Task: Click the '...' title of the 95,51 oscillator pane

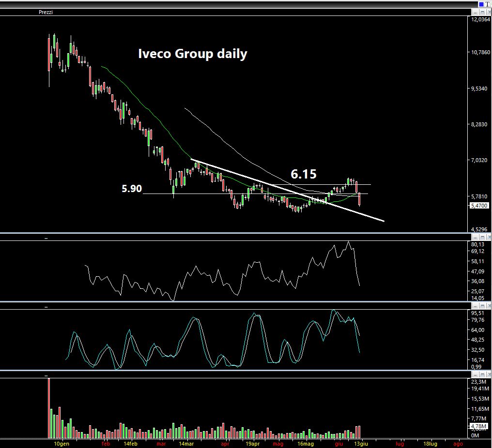Action: [x=46, y=307]
